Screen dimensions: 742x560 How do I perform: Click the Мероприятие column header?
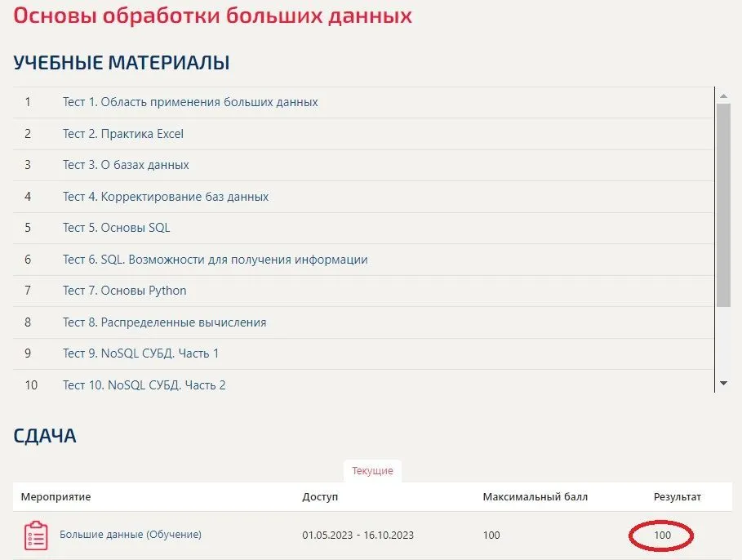[56, 496]
